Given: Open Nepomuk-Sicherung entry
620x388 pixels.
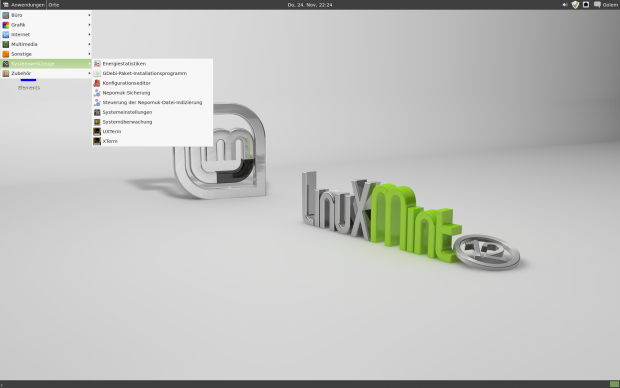Looking at the screenshot, I should click(x=152, y=93).
